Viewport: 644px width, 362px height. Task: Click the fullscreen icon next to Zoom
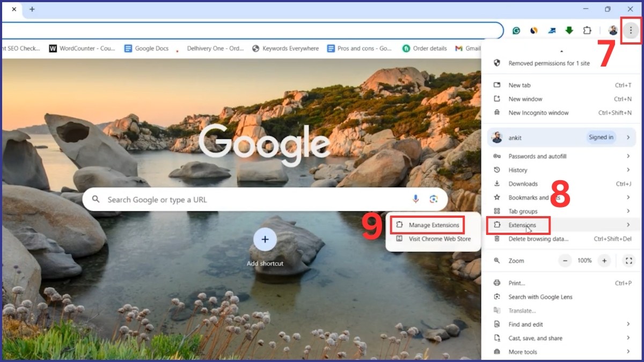[x=628, y=261]
